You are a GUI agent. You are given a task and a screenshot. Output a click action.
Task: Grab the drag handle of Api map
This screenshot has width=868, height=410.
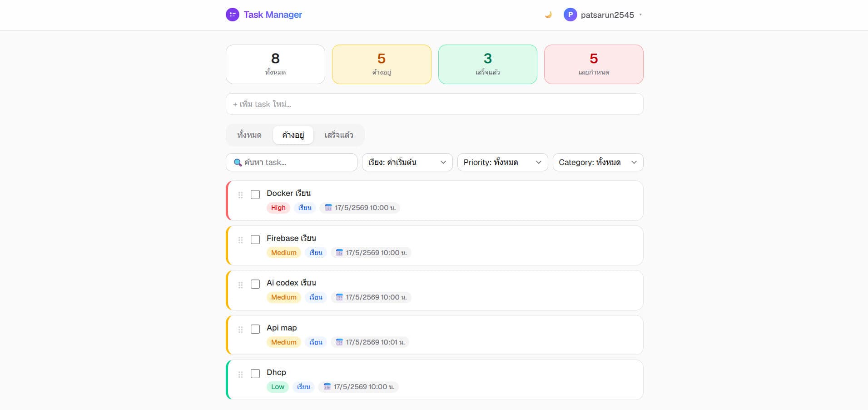tap(240, 330)
